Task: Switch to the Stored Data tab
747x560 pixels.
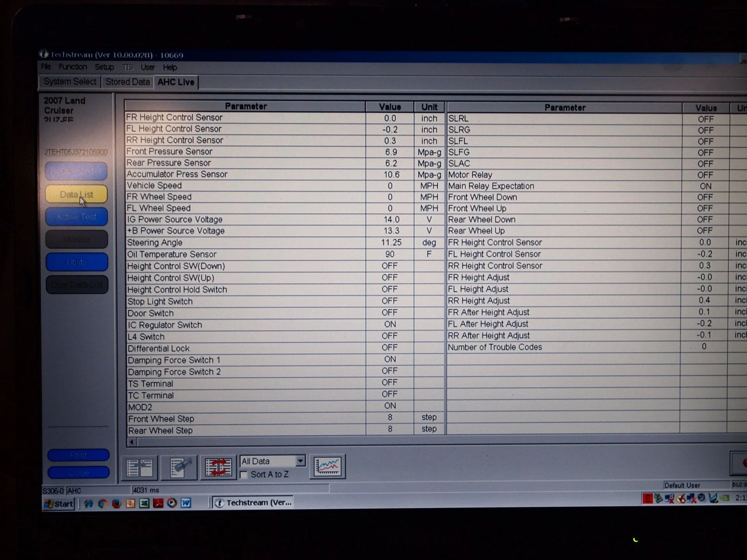Action: (x=128, y=82)
